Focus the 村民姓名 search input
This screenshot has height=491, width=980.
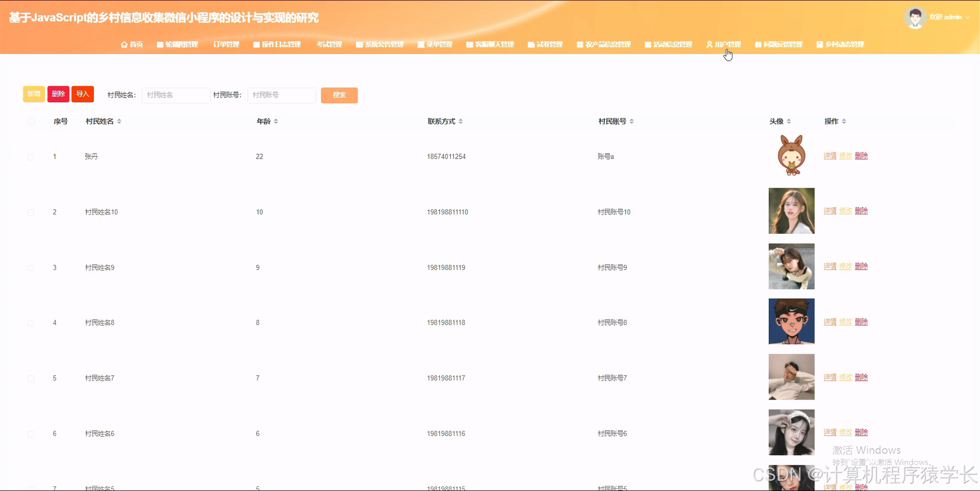176,95
